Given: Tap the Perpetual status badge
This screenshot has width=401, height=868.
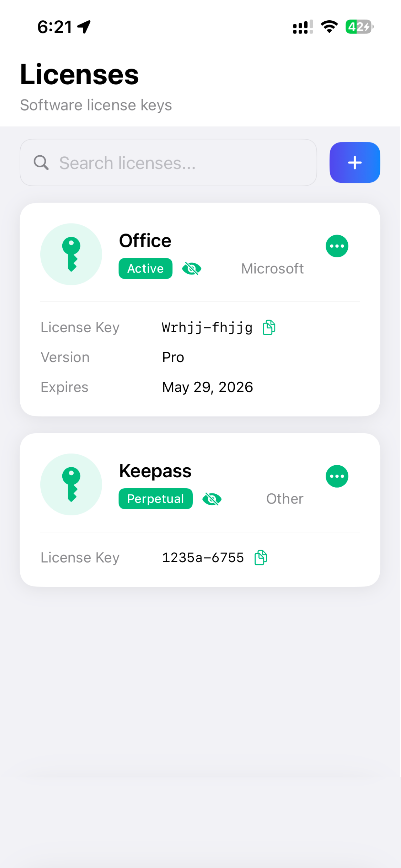Looking at the screenshot, I should pyautogui.click(x=156, y=499).
